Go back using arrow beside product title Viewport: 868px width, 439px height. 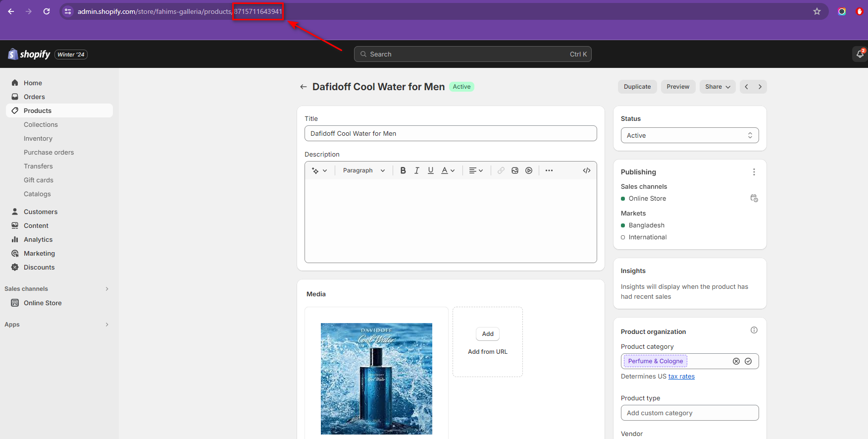[304, 87]
